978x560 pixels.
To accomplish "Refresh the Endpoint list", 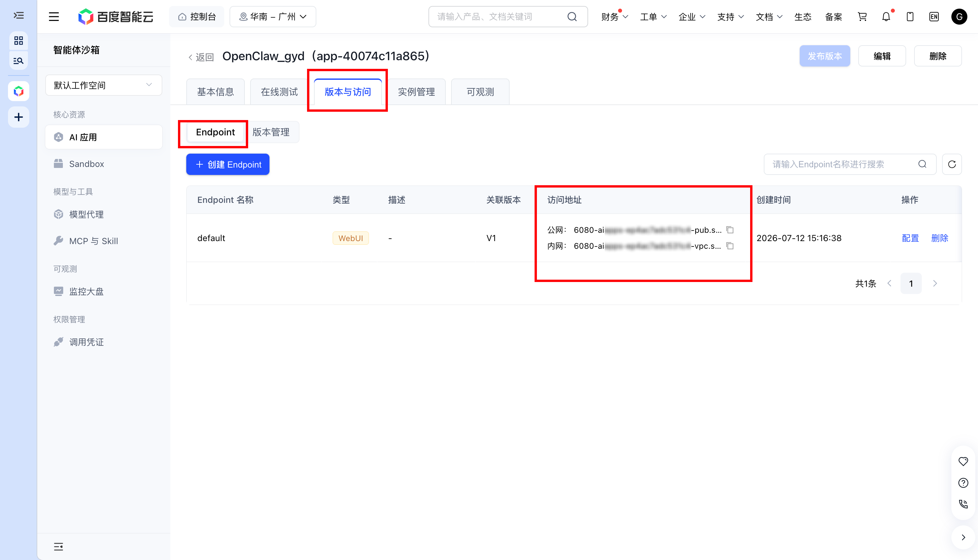I will 952,164.
